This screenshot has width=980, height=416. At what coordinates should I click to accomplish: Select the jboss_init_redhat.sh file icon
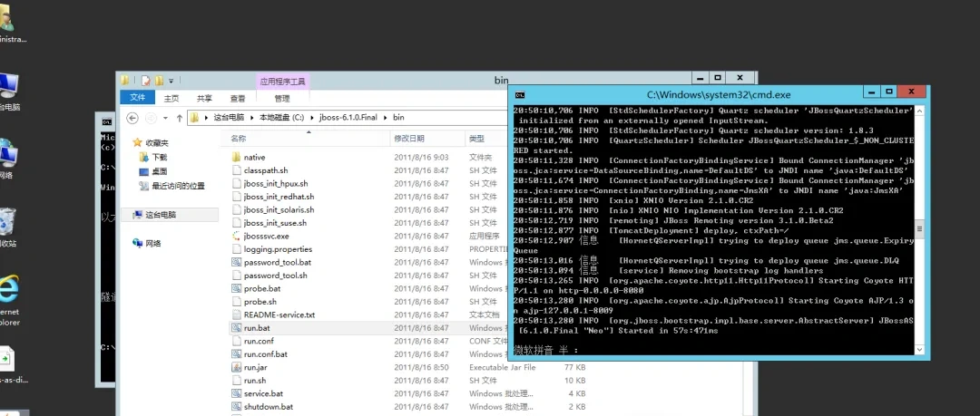pos(236,197)
